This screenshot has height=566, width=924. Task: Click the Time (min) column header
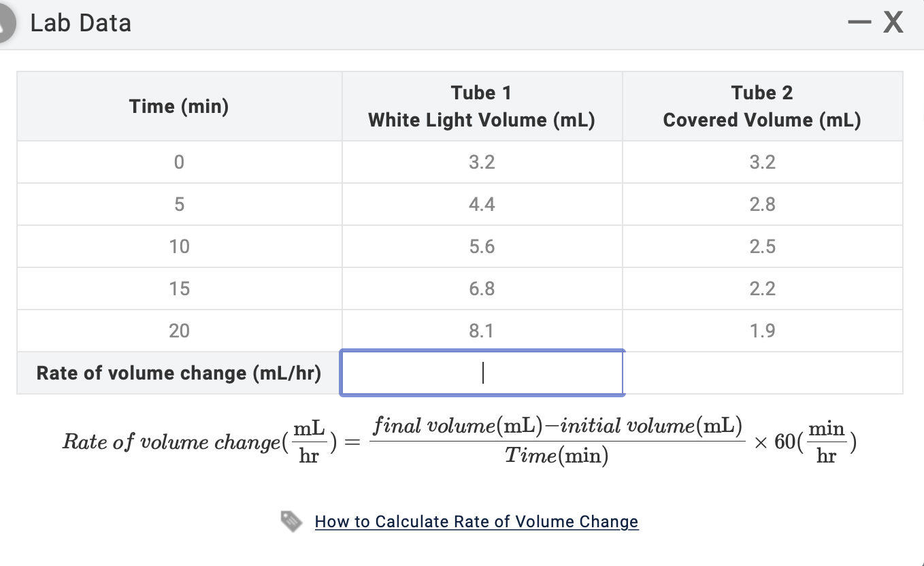click(179, 107)
